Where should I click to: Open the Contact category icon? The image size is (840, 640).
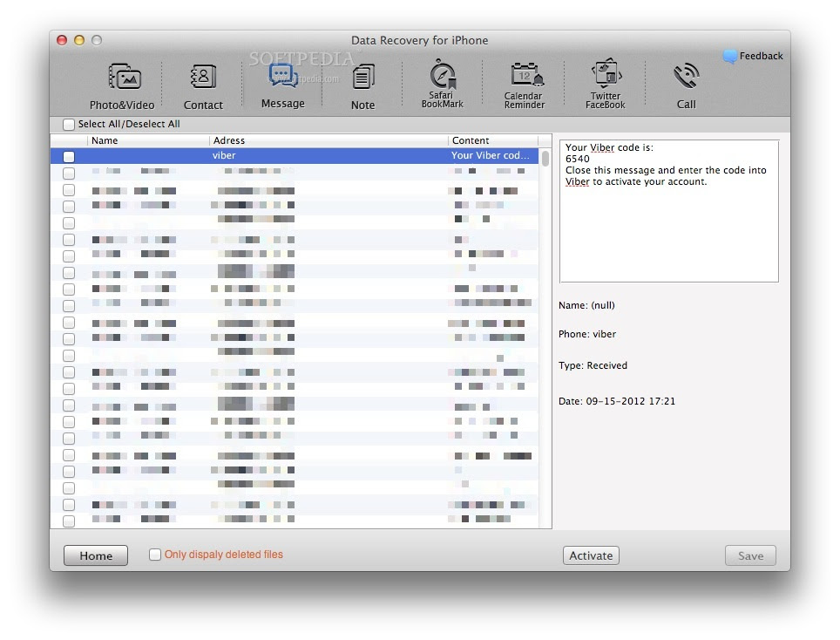[203, 85]
